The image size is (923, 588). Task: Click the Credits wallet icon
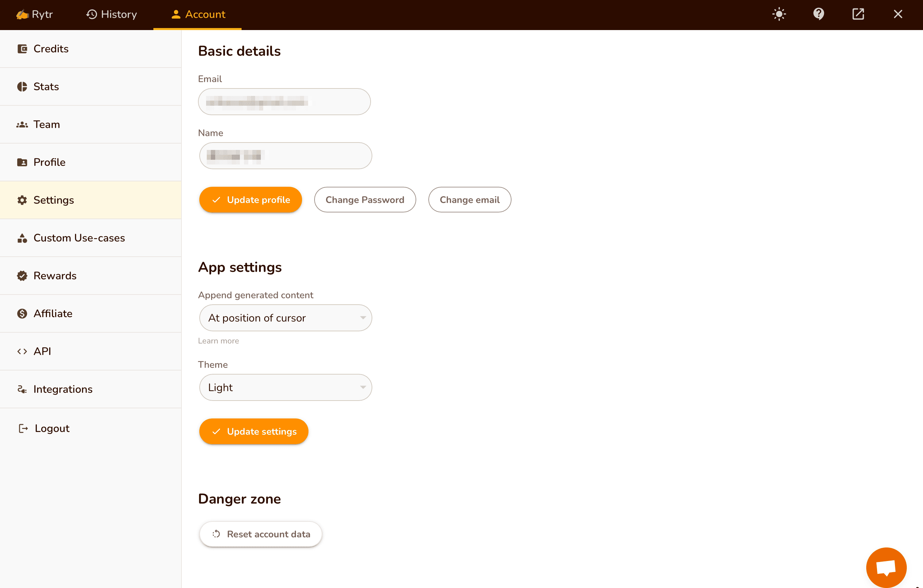pyautogui.click(x=22, y=49)
